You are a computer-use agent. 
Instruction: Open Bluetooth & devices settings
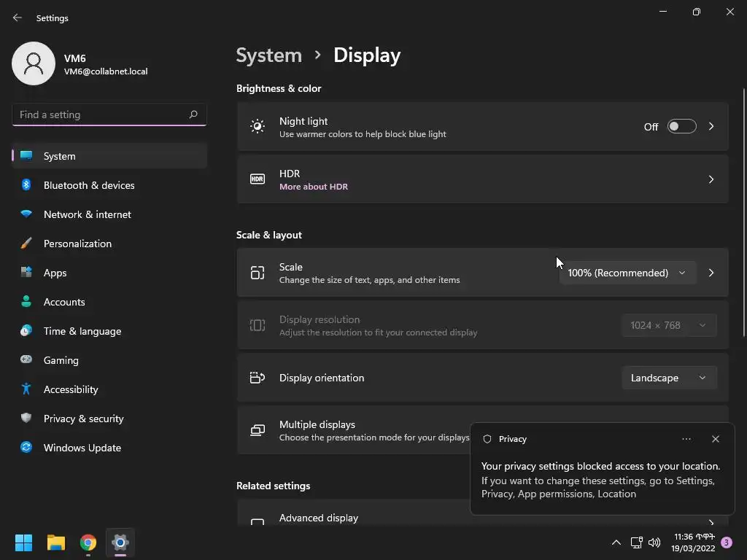(89, 185)
